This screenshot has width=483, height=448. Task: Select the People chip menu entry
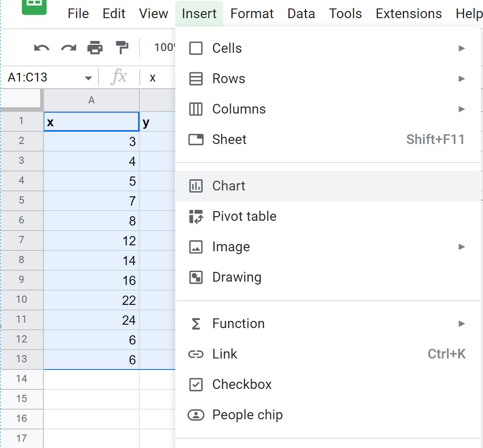(x=247, y=415)
